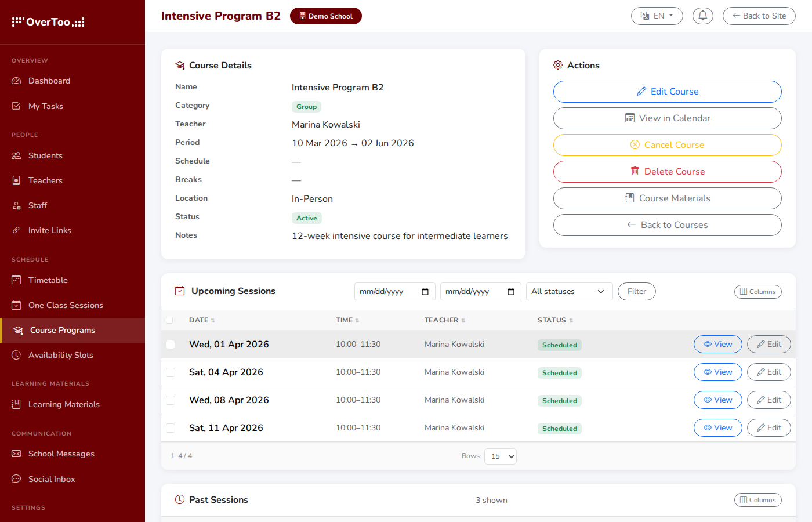The image size is (812, 522).
Task: Click the Social Inbox chat icon
Action: tap(16, 479)
